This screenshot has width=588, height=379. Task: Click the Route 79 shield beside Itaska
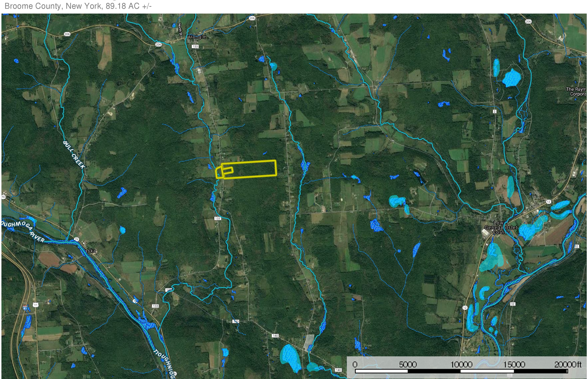[x=76, y=239]
